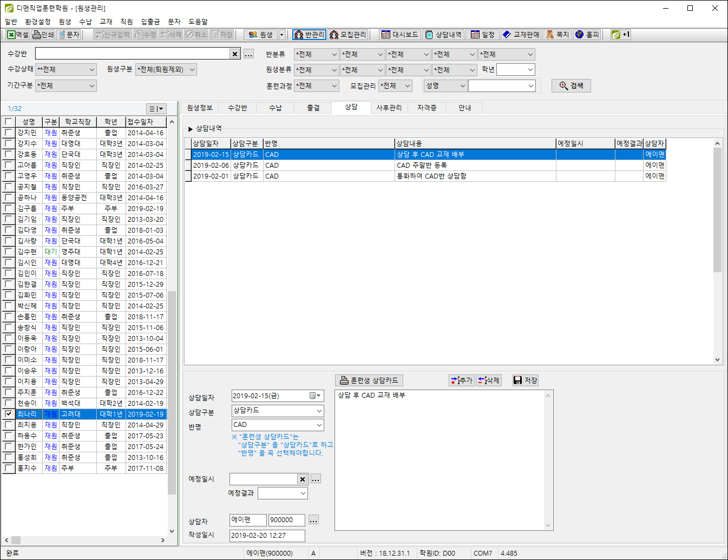Open the 문자 message toolbar icon
Screen dimensions: 728x560
tap(69, 35)
